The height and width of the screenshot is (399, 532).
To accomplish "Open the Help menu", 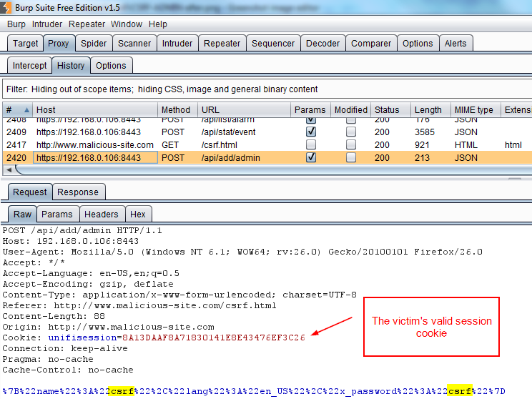I will (158, 24).
